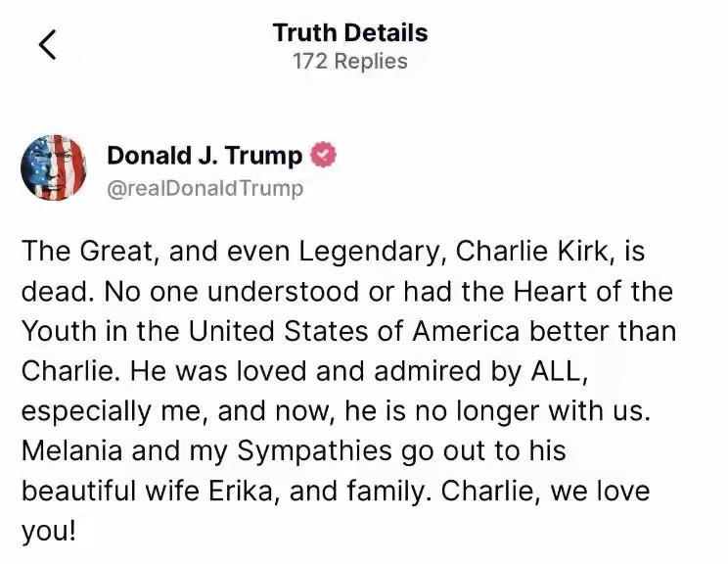Open the flag-themed profile avatar
The image size is (728, 564).
point(54,168)
